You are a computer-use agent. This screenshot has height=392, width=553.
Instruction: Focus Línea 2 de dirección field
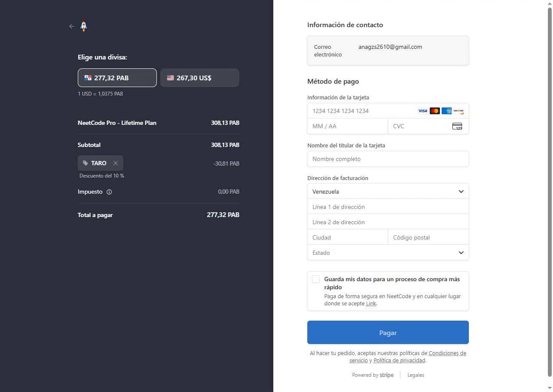[388, 222]
